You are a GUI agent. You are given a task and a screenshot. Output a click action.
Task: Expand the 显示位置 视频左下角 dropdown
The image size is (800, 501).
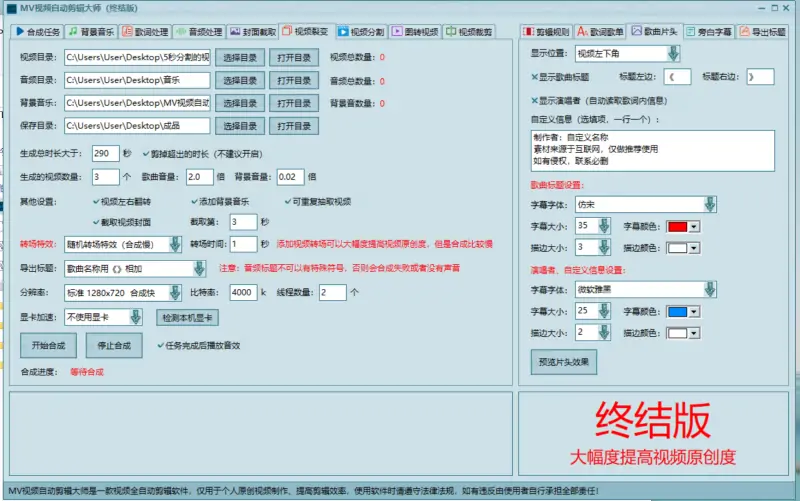point(673,54)
